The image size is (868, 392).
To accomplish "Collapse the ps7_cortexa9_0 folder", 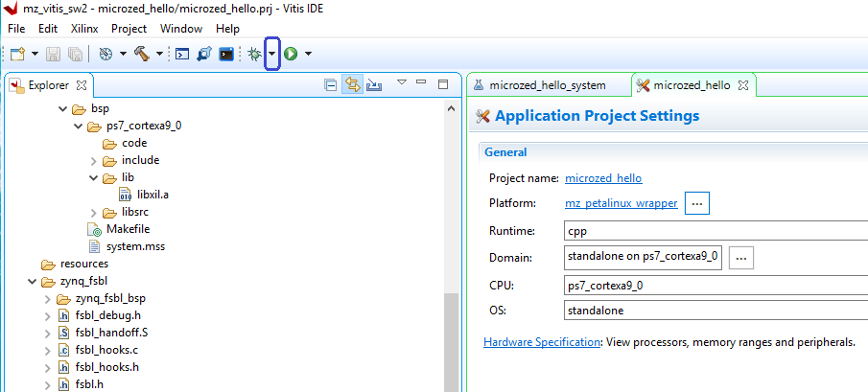I will click(78, 126).
